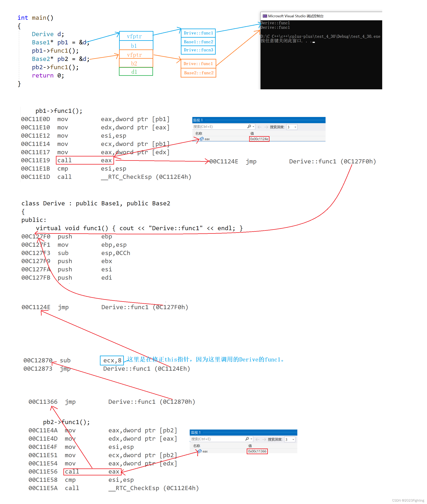Click first Derive::func1 output line in console
The height and width of the screenshot is (504, 427).
click(275, 23)
